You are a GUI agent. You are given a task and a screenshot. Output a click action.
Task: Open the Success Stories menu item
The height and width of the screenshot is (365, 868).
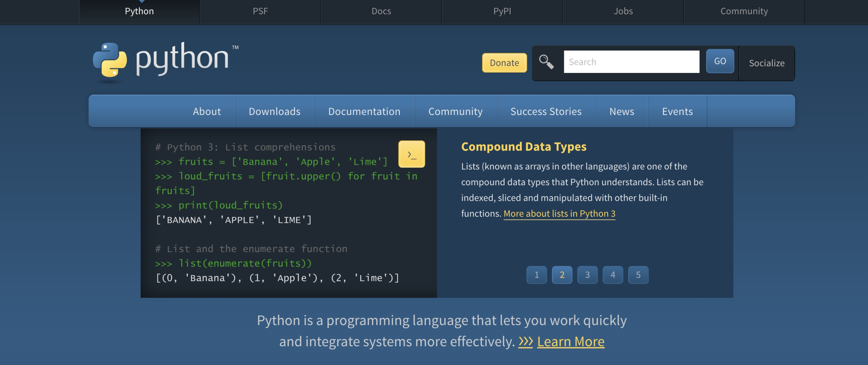546,111
